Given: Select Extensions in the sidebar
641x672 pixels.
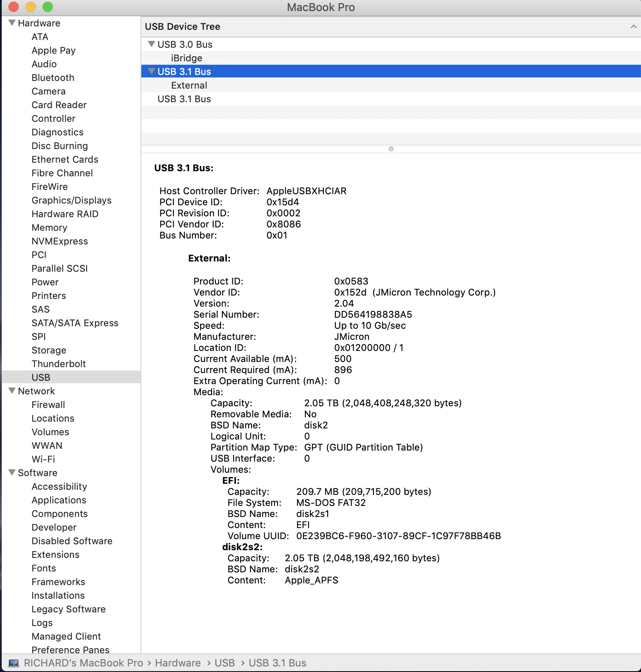Looking at the screenshot, I should pos(56,554).
